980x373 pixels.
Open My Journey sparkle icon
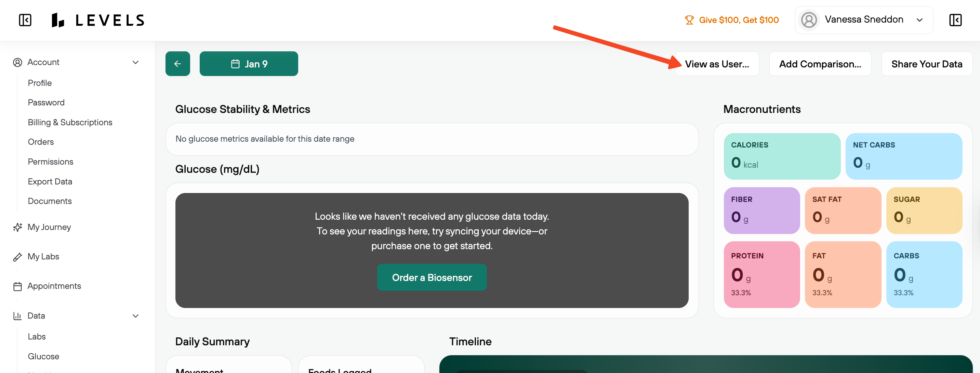tap(17, 227)
